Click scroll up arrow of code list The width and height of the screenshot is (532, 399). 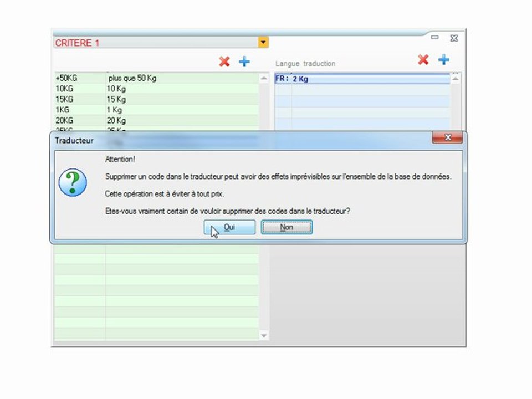pyautogui.click(x=264, y=78)
